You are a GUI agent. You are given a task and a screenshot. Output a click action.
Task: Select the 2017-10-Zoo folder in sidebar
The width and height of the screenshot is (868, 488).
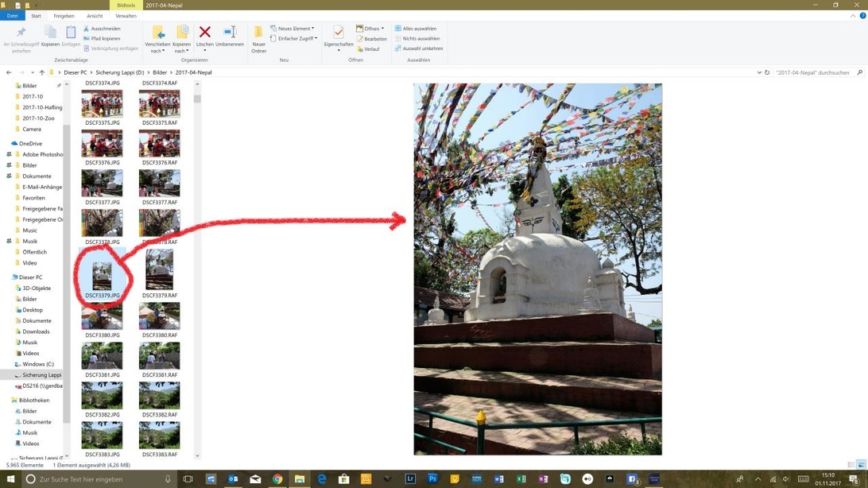coord(38,118)
